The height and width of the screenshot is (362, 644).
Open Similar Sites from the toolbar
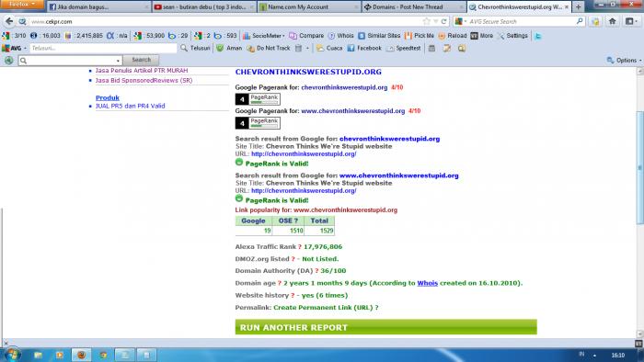[379, 36]
